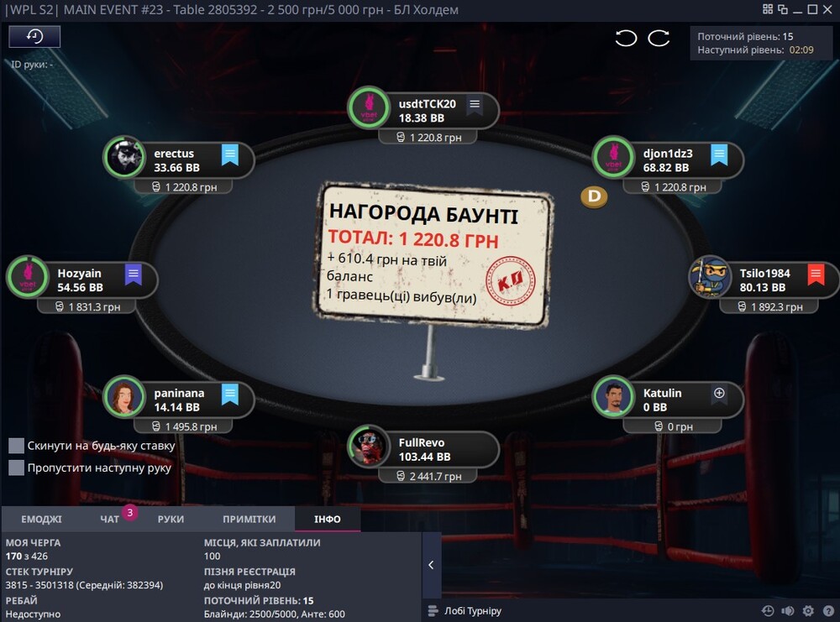The width and height of the screenshot is (840, 622).
Task: Open the tile tables layout icon
Action: point(768,9)
